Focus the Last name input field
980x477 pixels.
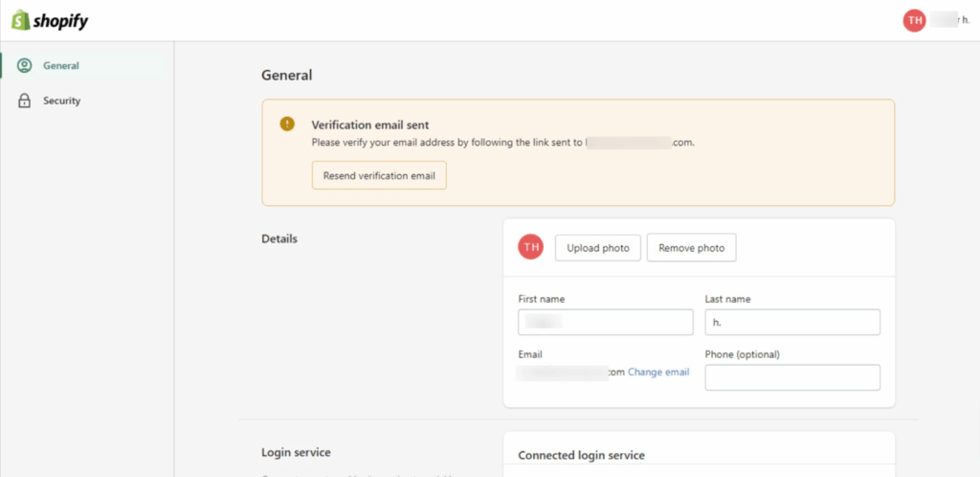point(791,322)
